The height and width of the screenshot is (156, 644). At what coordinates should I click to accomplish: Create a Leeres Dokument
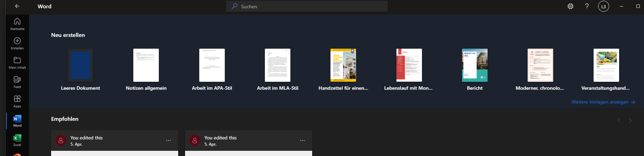click(80, 70)
